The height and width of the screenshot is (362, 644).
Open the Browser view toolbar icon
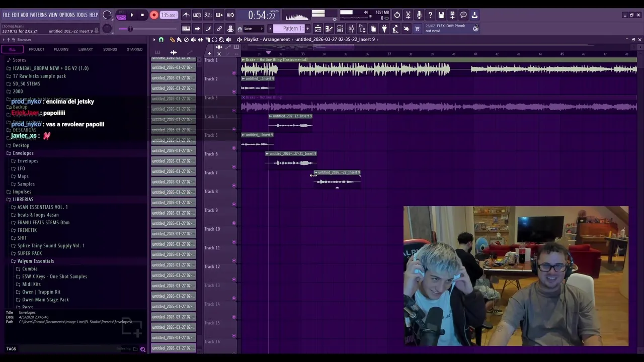pos(362,29)
